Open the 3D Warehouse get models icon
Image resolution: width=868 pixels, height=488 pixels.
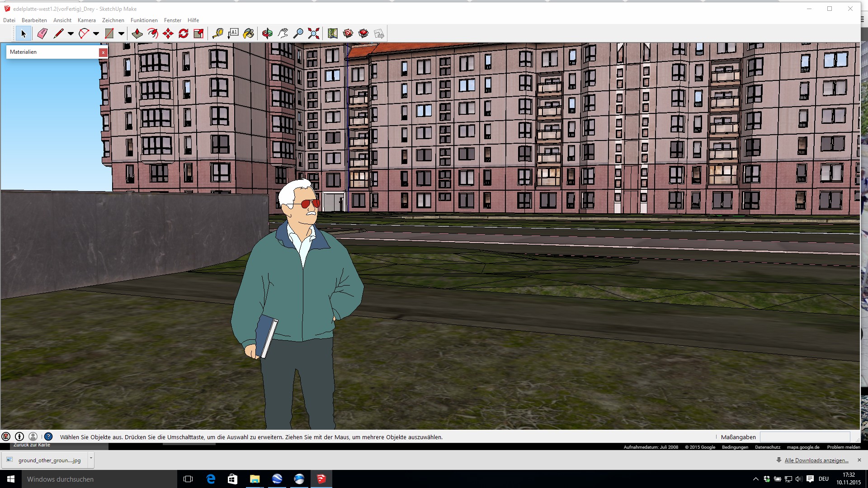[348, 33]
